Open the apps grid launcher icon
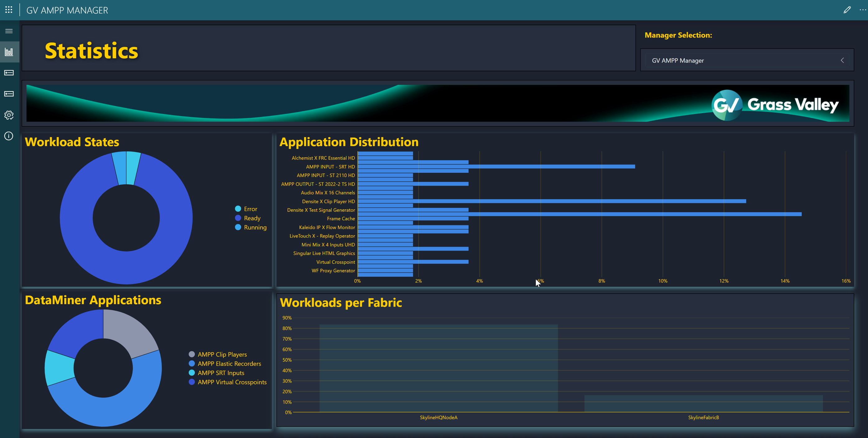 9,10
